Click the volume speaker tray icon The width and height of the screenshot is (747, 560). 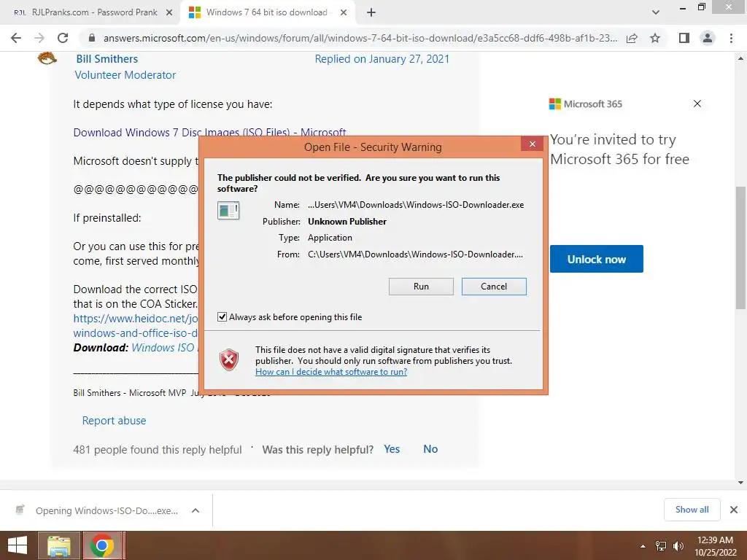tap(678, 546)
